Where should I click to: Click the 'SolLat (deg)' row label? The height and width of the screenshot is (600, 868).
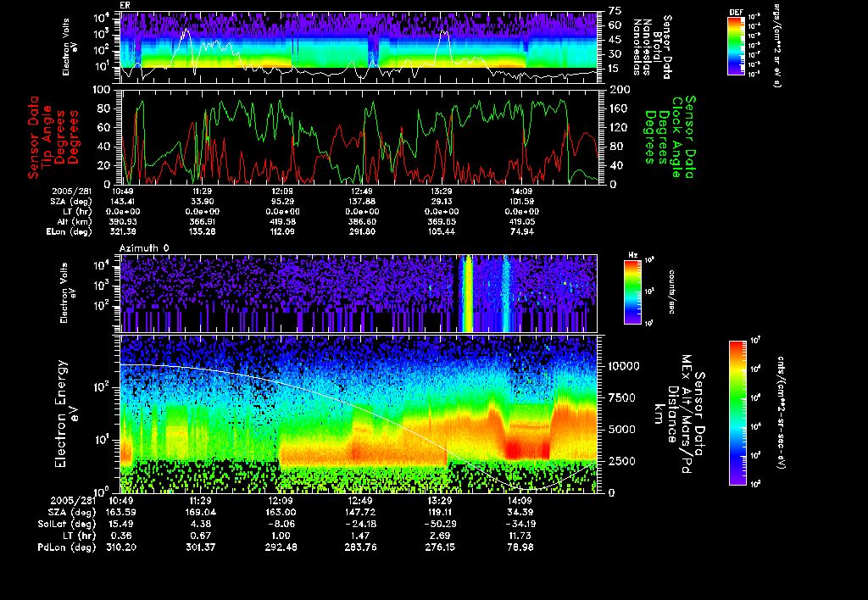coord(66,524)
